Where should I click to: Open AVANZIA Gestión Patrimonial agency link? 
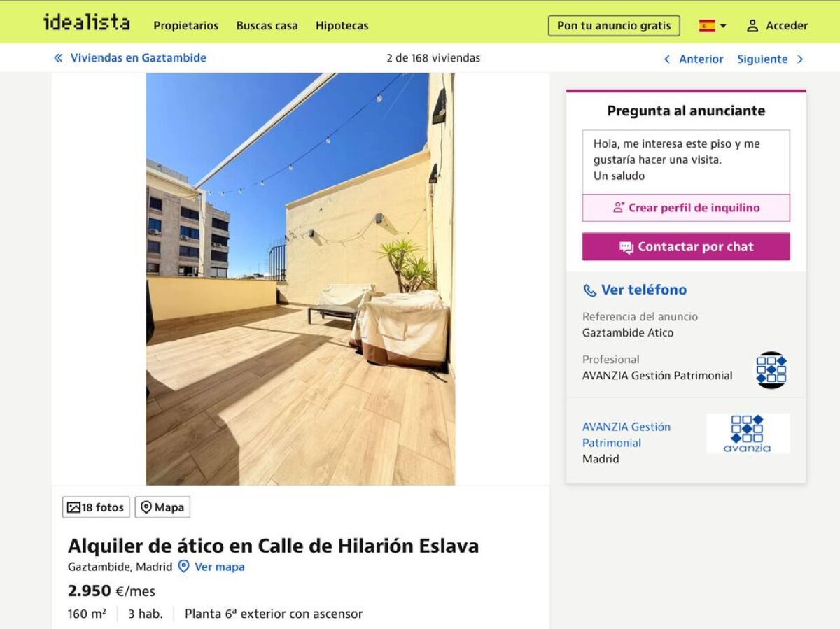tap(626, 434)
